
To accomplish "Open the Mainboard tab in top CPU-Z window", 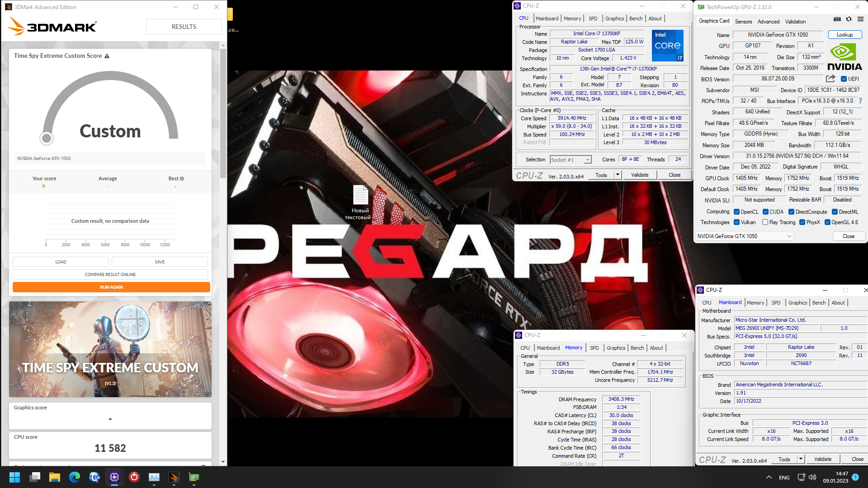I will [547, 19].
